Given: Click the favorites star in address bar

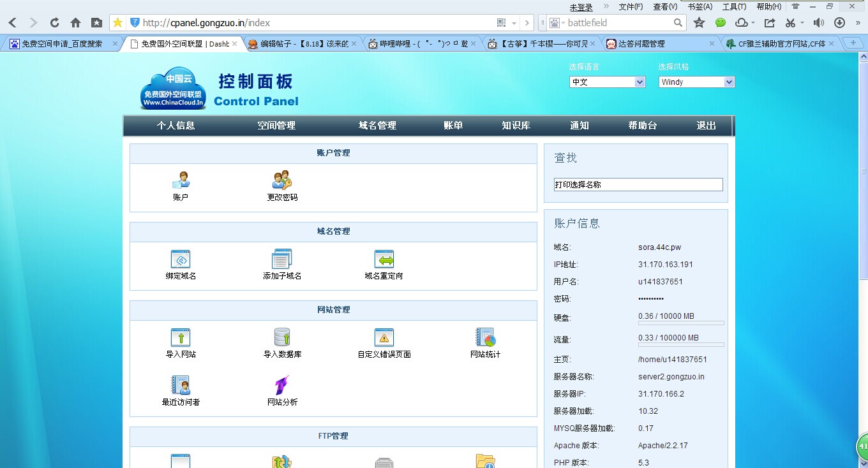Looking at the screenshot, I should (118, 23).
